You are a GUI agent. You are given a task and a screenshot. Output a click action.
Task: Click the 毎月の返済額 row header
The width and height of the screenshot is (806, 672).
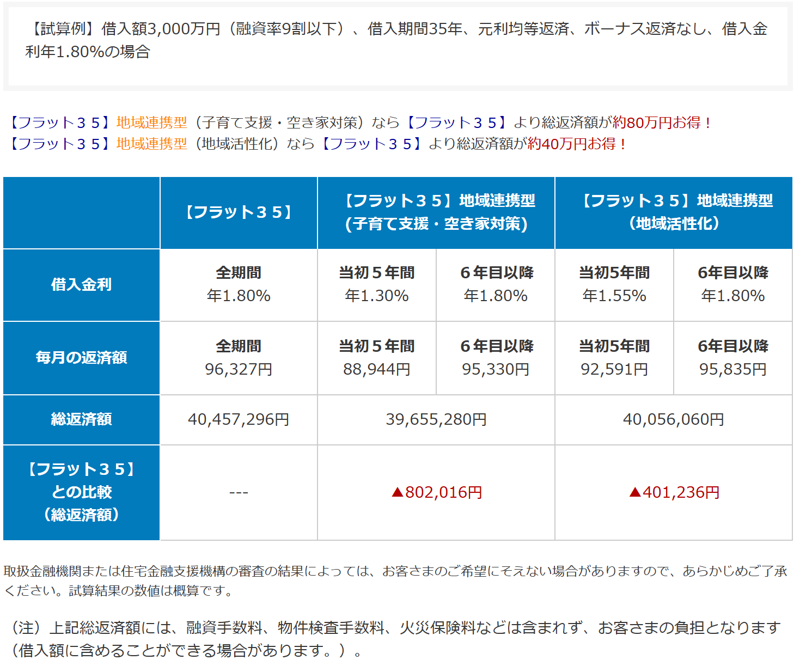pyautogui.click(x=81, y=358)
